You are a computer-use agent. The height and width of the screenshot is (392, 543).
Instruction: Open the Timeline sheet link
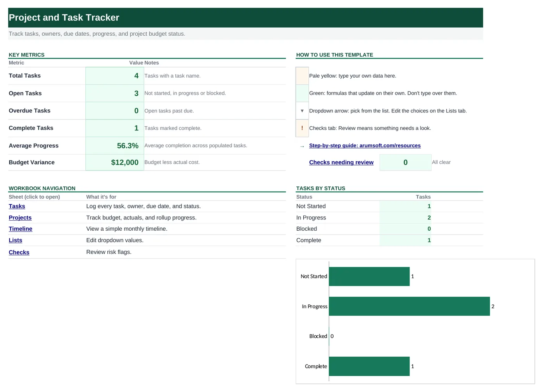pyautogui.click(x=21, y=229)
